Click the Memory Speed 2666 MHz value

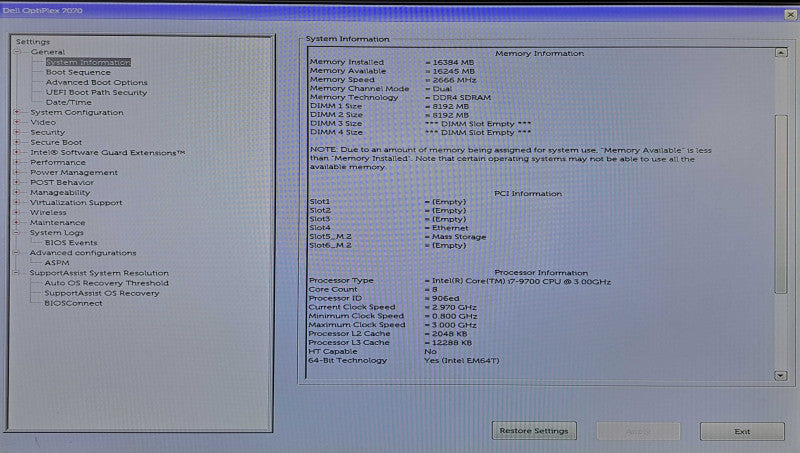pyautogui.click(x=451, y=80)
